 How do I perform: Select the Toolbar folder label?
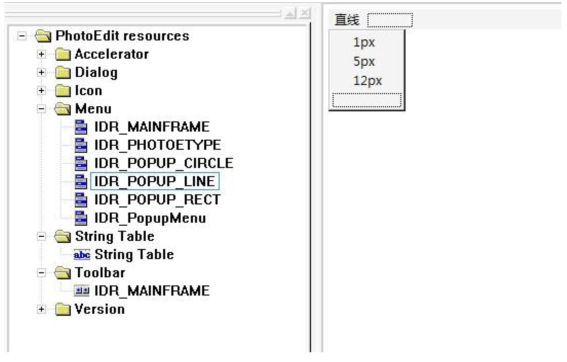[100, 273]
